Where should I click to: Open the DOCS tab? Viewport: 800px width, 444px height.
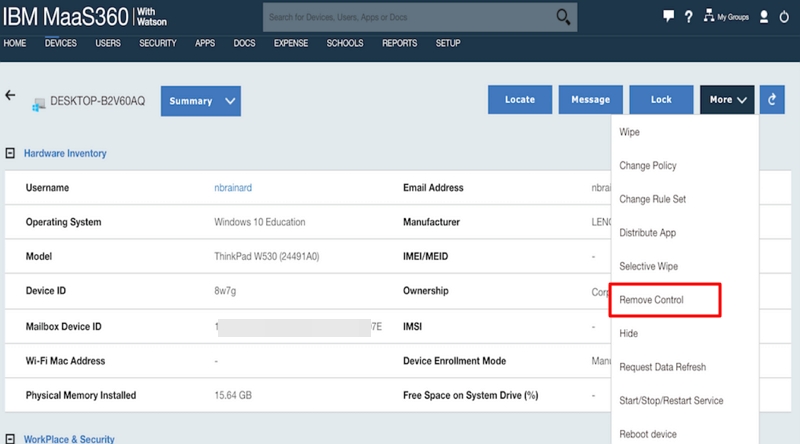[244, 43]
